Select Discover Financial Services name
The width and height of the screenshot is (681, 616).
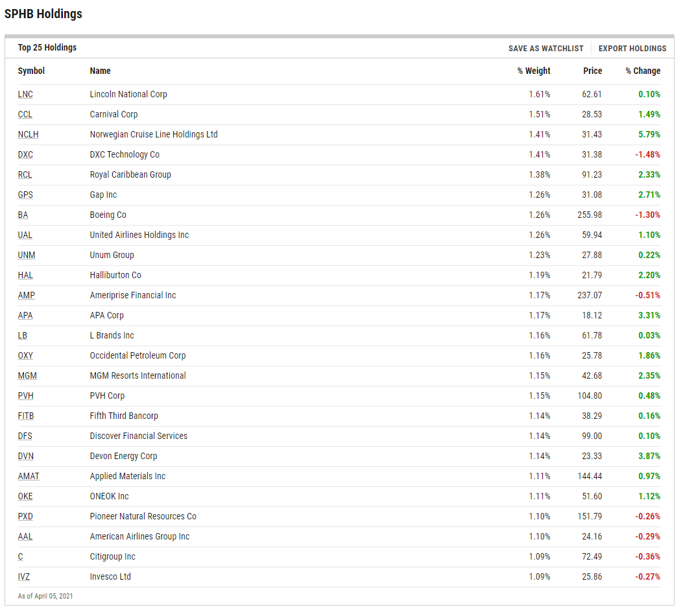(138, 436)
